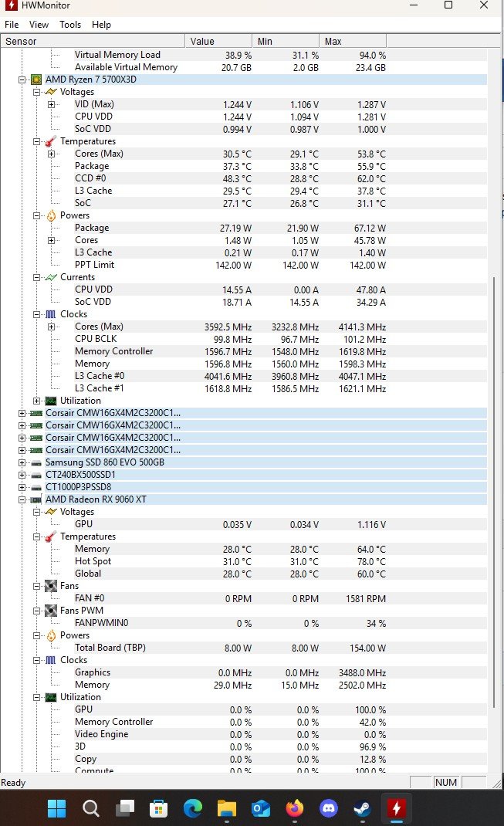Click the Ryzen Clocks icon
504x826 pixels.
pos(51,314)
